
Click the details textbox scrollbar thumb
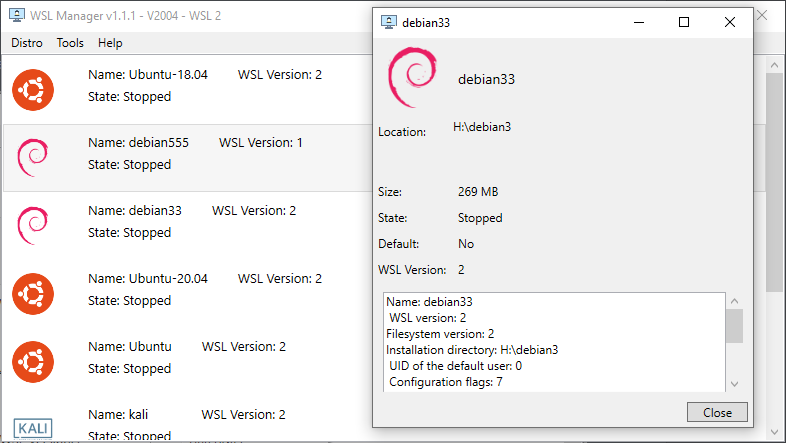(734, 326)
